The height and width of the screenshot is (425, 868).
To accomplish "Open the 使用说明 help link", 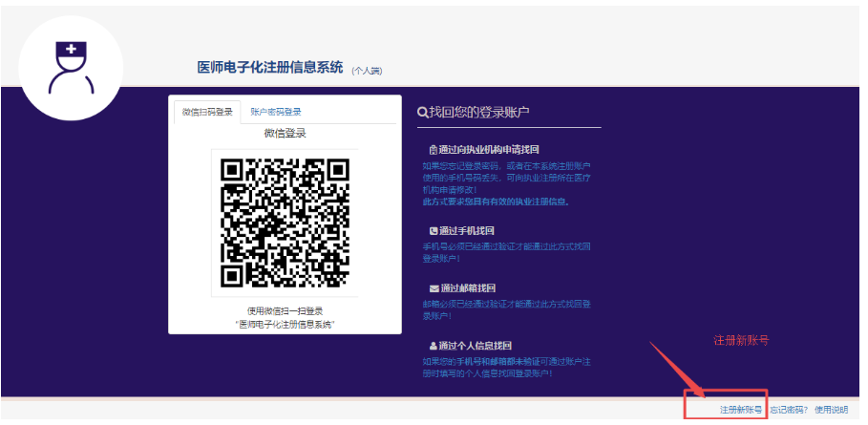I will point(831,410).
